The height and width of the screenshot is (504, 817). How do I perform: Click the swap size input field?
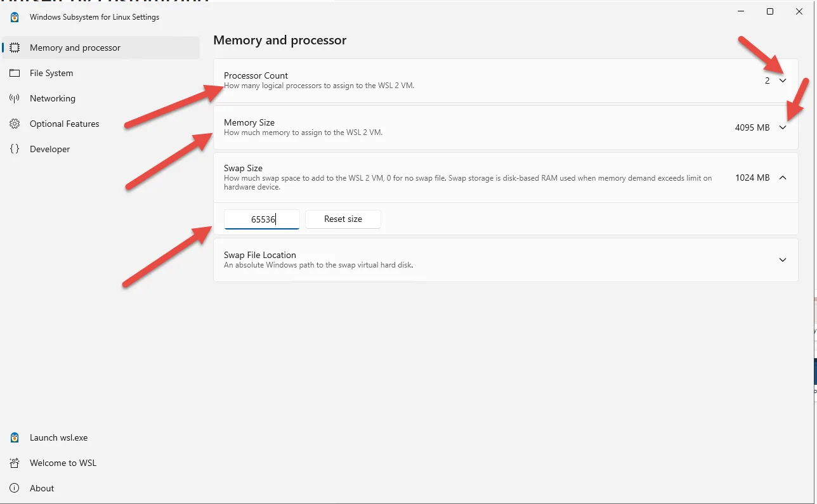click(261, 219)
